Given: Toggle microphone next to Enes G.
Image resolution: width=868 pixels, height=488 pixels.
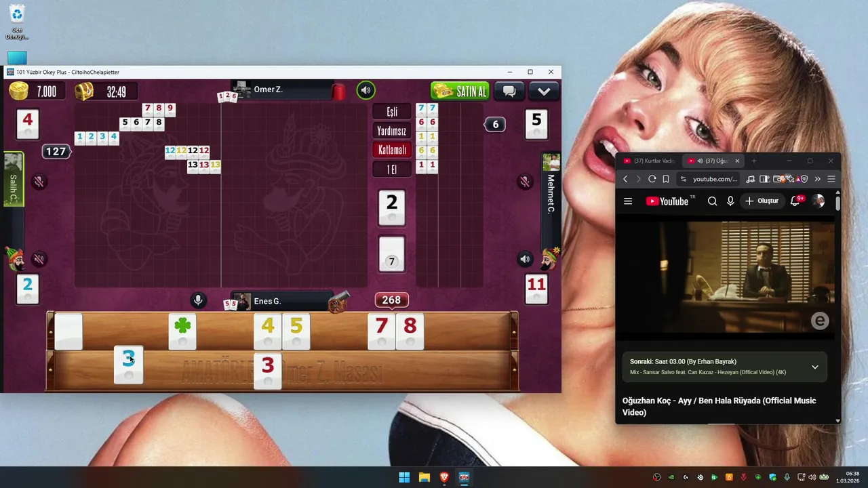Looking at the screenshot, I should coord(198,300).
